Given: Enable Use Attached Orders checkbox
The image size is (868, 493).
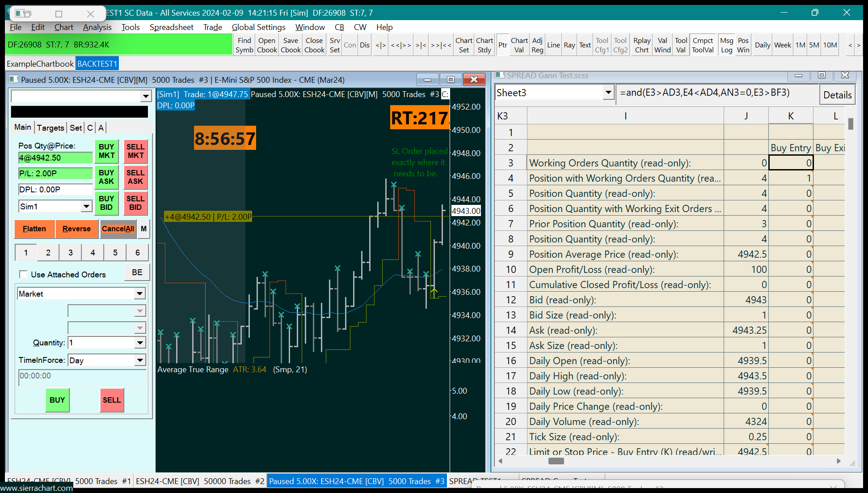Looking at the screenshot, I should click(24, 274).
